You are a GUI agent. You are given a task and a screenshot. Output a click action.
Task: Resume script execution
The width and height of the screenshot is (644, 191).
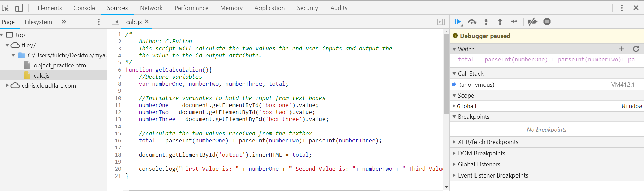[458, 22]
